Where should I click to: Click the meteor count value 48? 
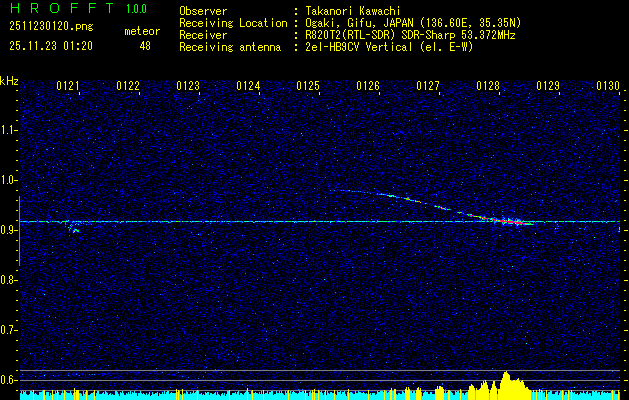(x=144, y=45)
